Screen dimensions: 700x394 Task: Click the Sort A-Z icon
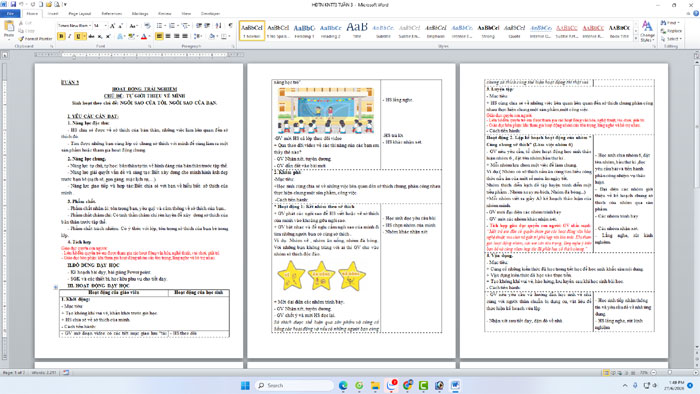click(x=218, y=25)
